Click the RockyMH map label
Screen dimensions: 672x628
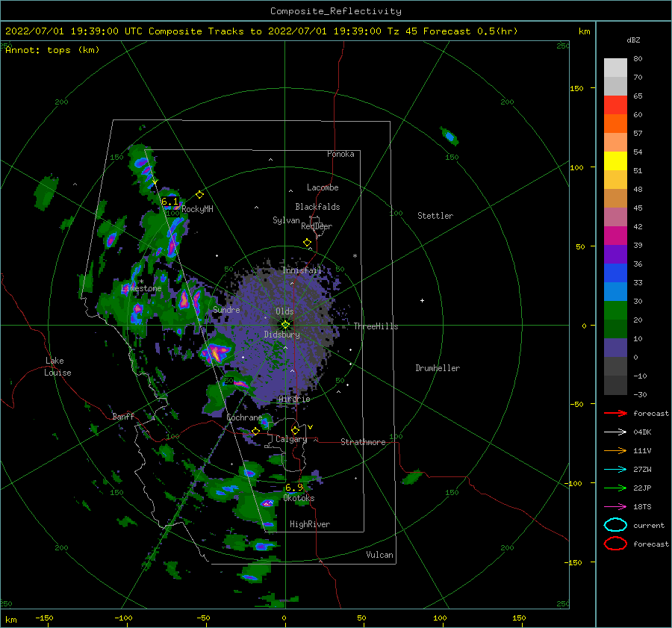197,209
